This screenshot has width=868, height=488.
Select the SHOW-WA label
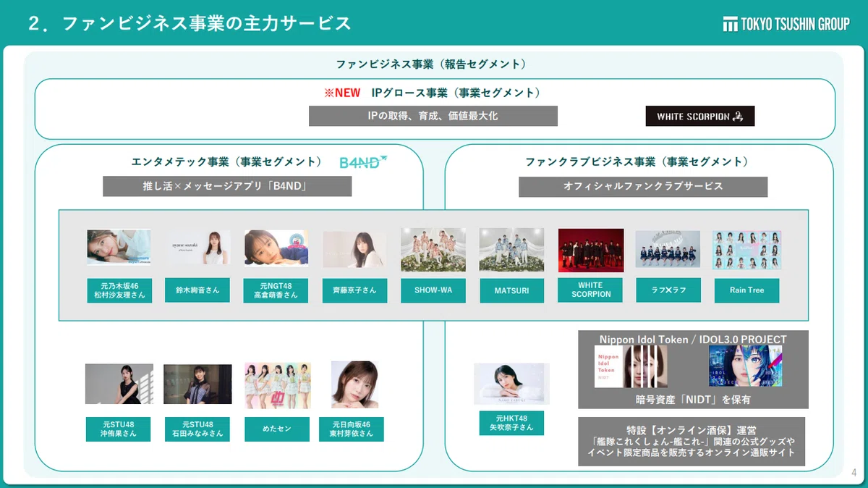click(x=433, y=290)
